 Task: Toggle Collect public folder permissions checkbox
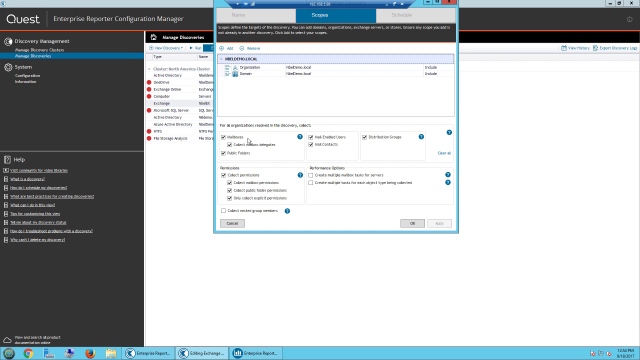point(229,191)
